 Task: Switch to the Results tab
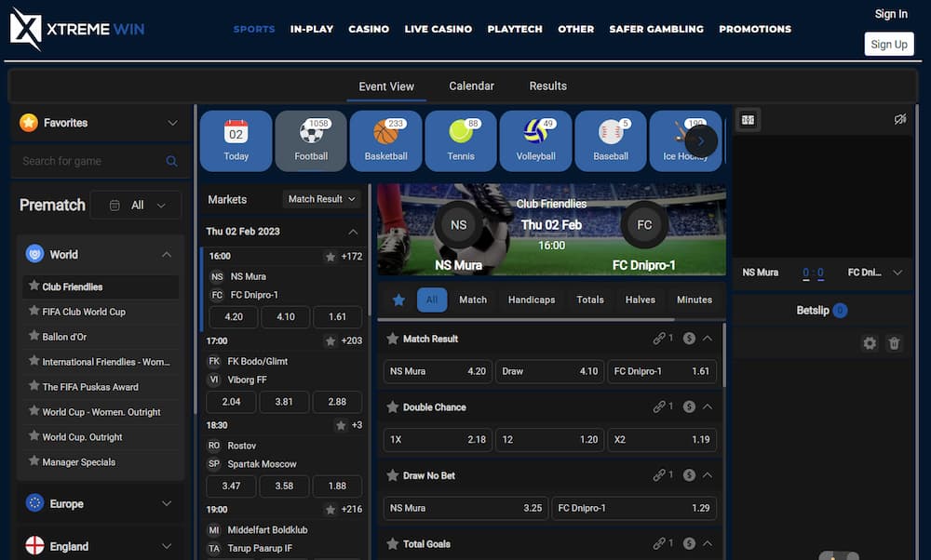[x=548, y=86]
